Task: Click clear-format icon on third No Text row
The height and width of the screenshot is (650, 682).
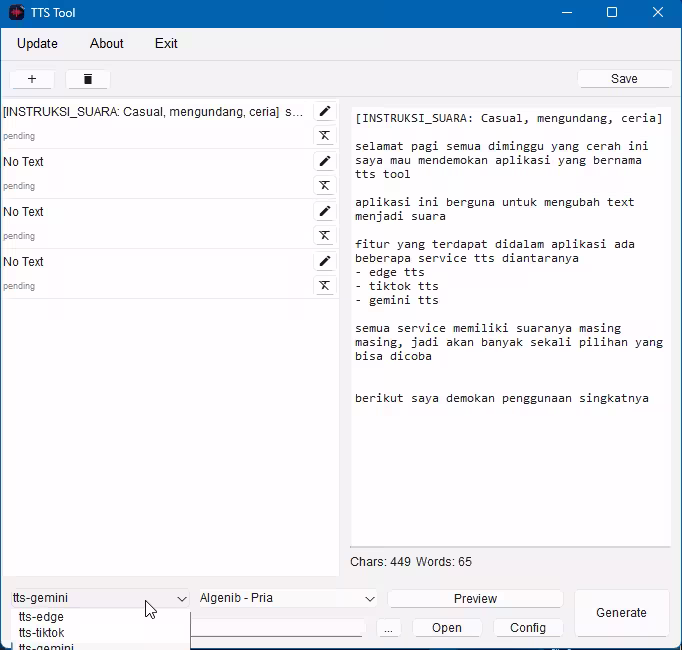Action: pos(324,236)
